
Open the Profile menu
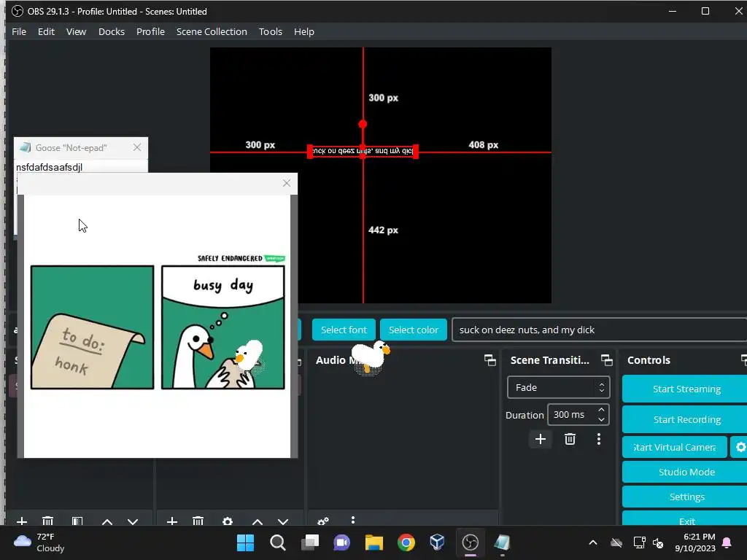tap(150, 31)
